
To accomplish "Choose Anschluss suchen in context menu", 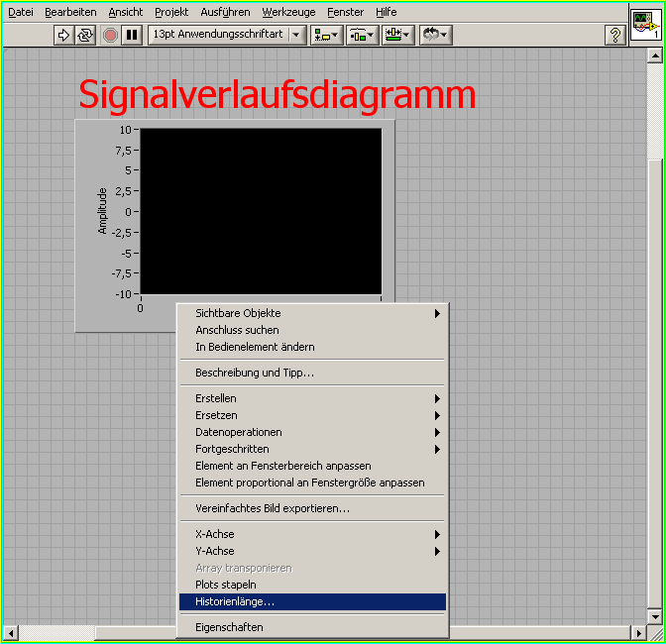I will [x=312, y=330].
